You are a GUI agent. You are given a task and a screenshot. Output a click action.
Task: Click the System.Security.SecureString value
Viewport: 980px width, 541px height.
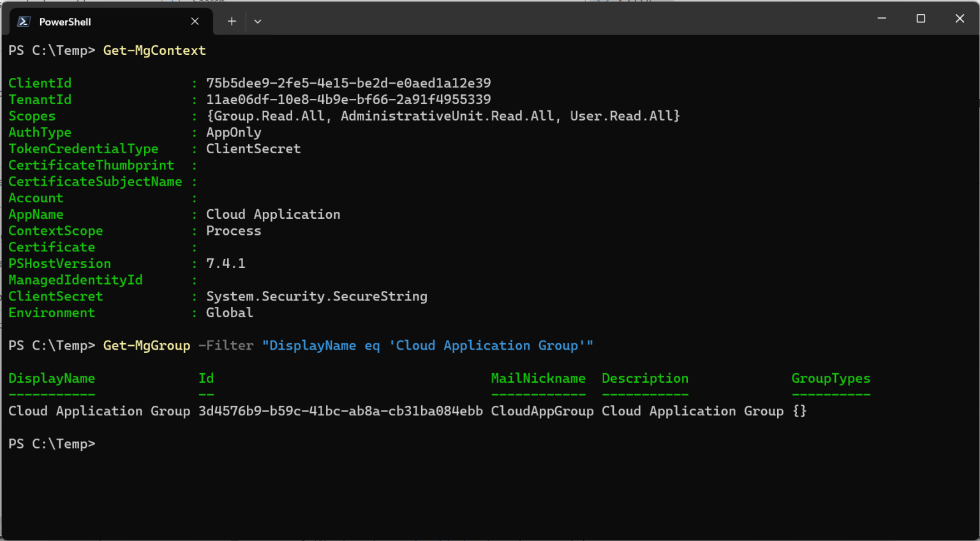[316, 297]
